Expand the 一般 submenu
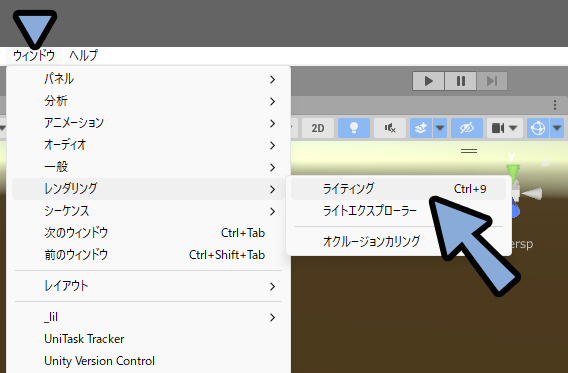Viewport: 568px width, 373px height. [x=148, y=167]
